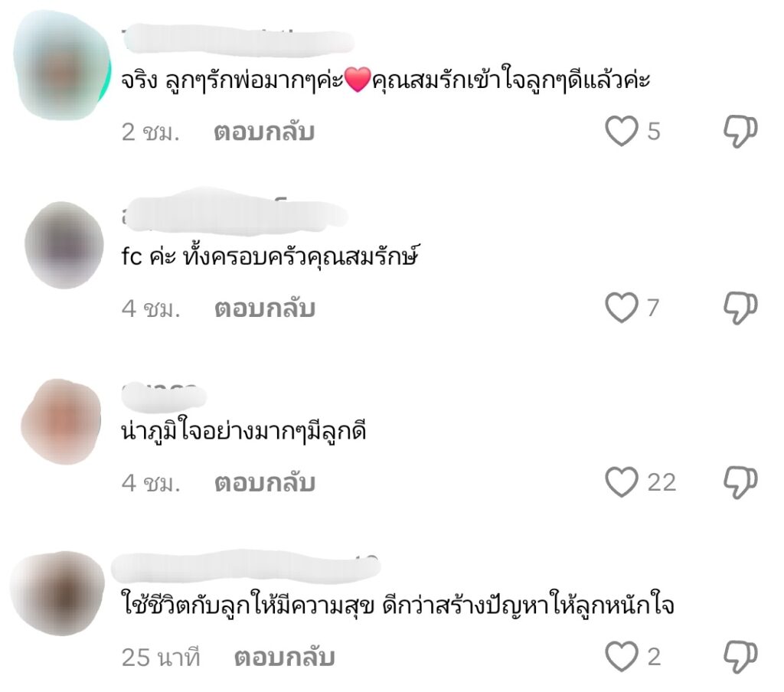784x692 pixels.
Task: Dislike the comment posted 2 ชม. ago
Action: pos(740,131)
